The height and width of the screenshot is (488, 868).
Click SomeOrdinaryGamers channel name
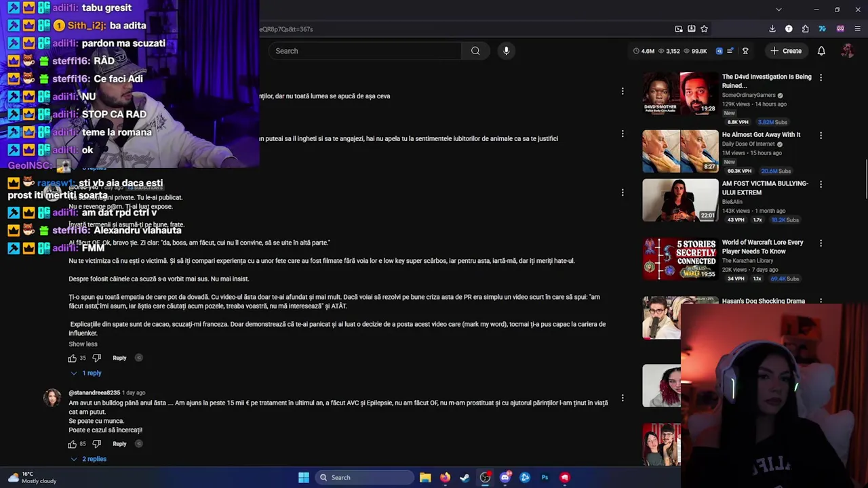point(749,96)
